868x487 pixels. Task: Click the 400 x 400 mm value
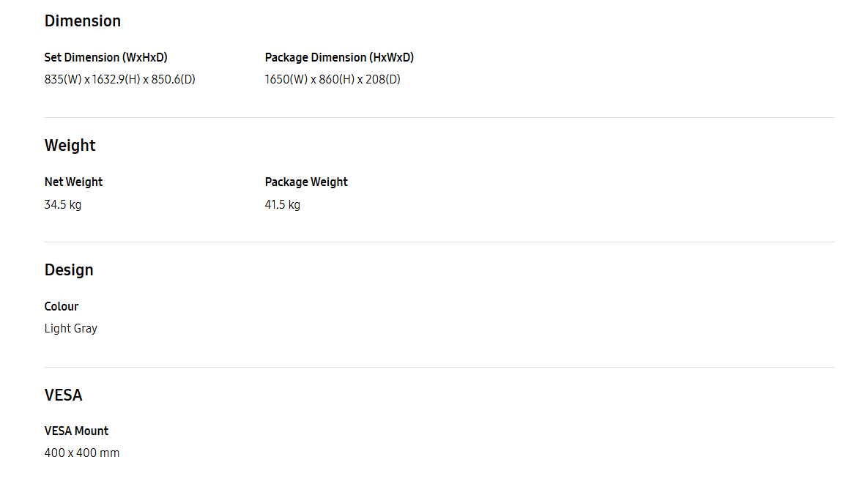(x=82, y=453)
